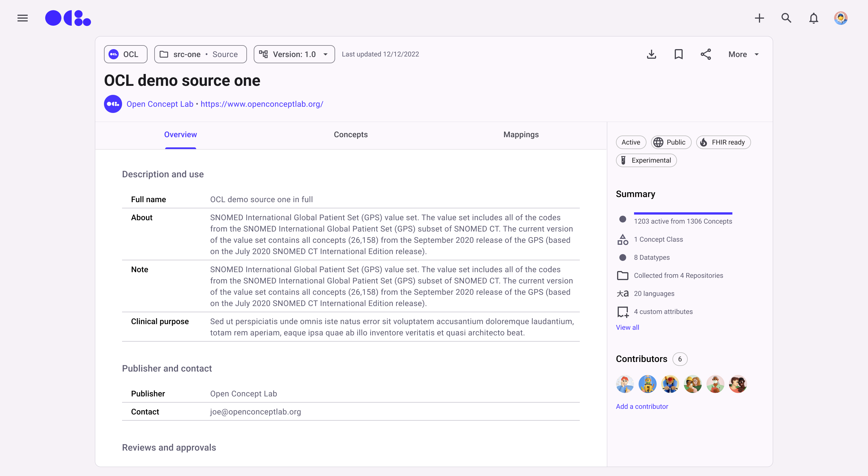Open notifications bell

(x=813, y=18)
